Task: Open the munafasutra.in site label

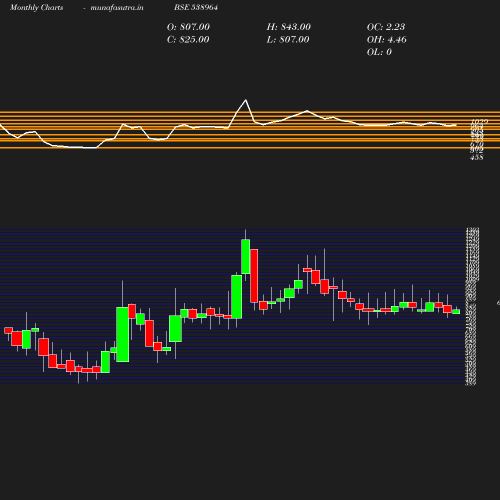Action: (117, 7)
